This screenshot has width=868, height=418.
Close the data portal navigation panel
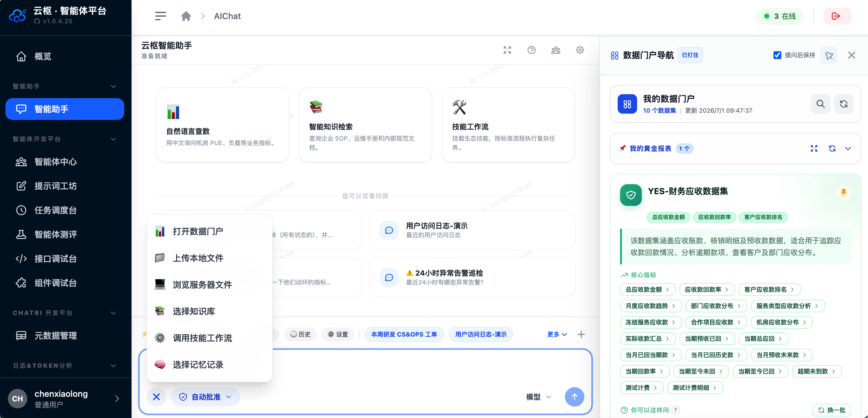pos(852,55)
